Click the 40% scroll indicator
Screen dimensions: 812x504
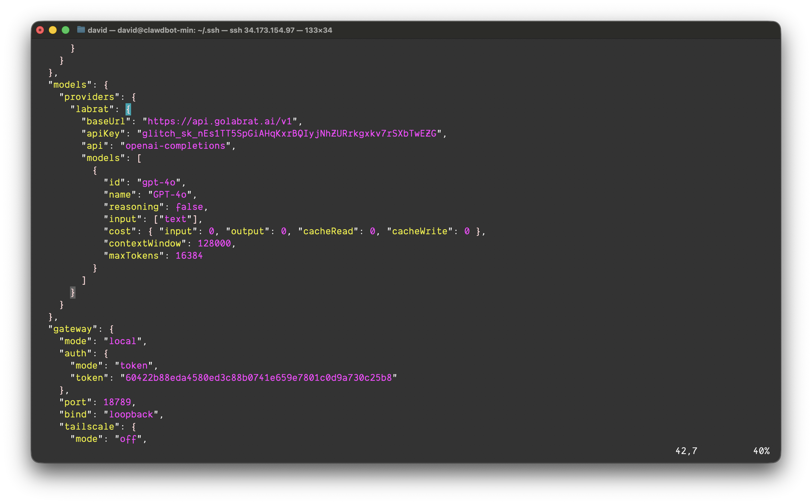[x=762, y=451]
